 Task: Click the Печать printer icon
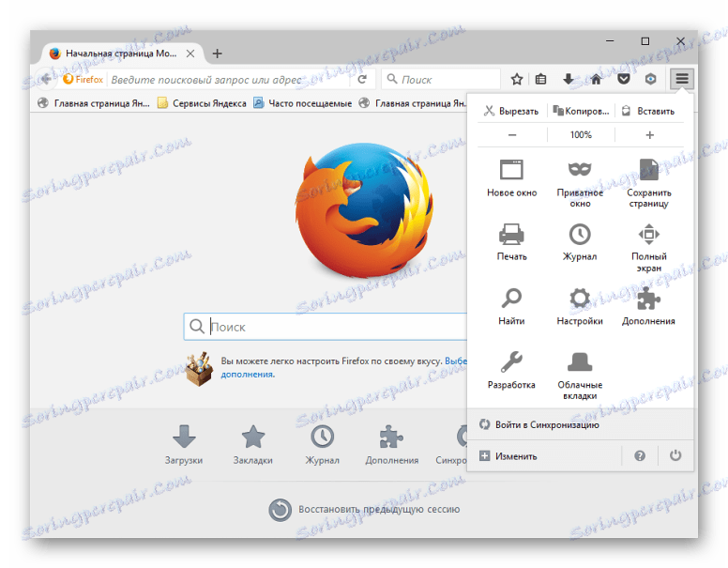(x=511, y=242)
